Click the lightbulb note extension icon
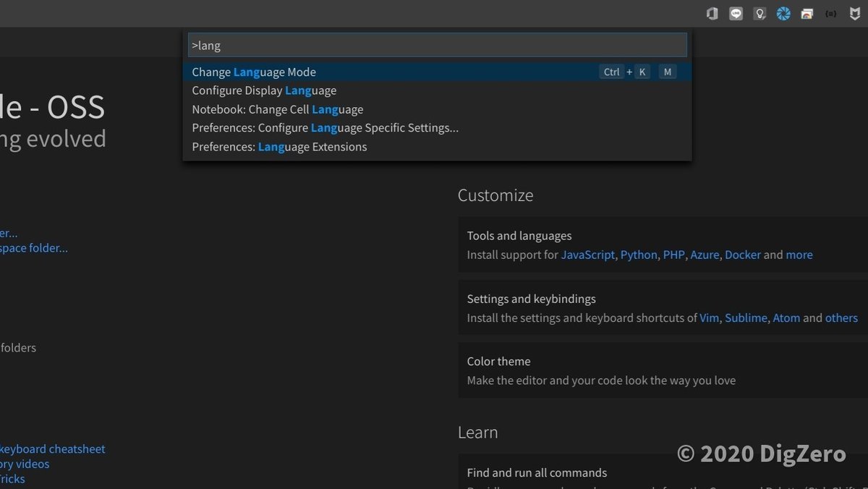This screenshot has width=868, height=489. tap(759, 13)
